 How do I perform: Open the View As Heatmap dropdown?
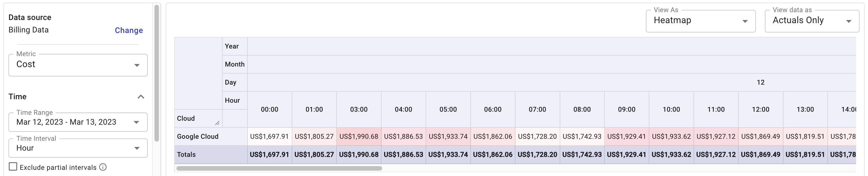(x=700, y=21)
